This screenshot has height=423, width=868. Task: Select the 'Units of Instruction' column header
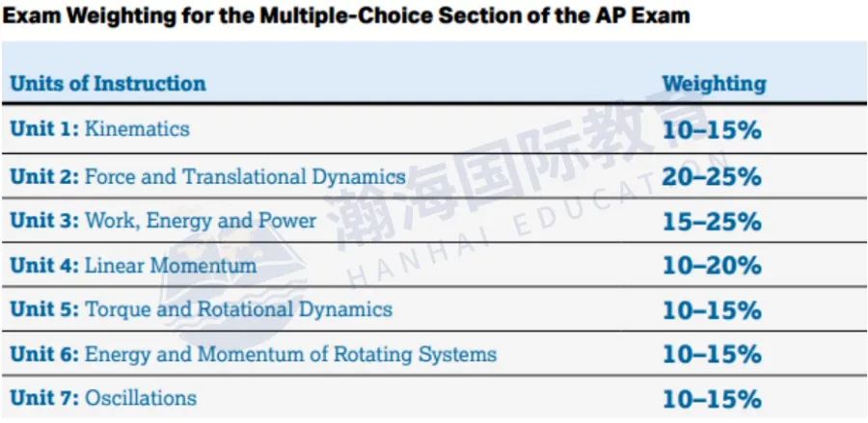pos(108,84)
